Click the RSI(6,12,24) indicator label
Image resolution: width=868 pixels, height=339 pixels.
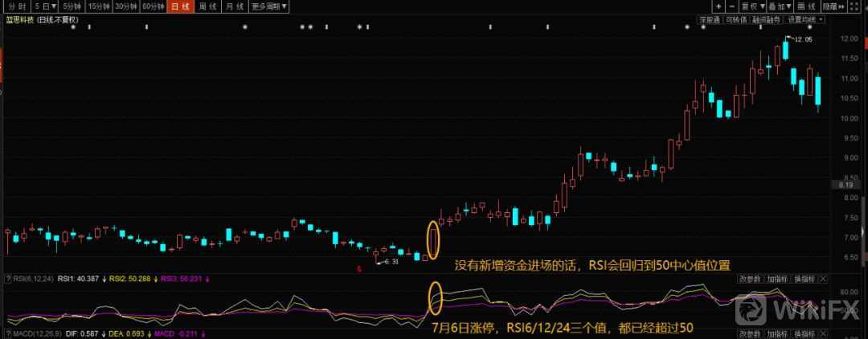pos(33,279)
